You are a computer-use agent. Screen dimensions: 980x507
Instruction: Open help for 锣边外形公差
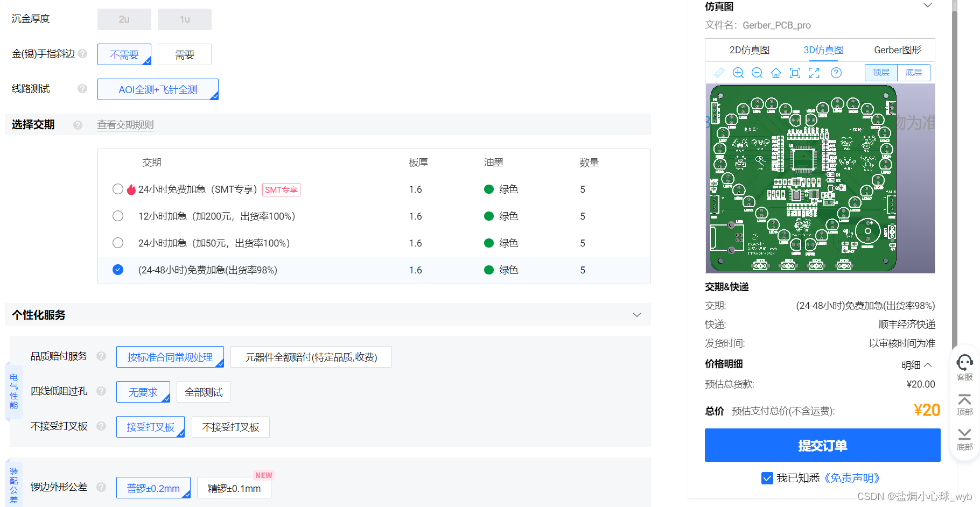pyautogui.click(x=101, y=487)
